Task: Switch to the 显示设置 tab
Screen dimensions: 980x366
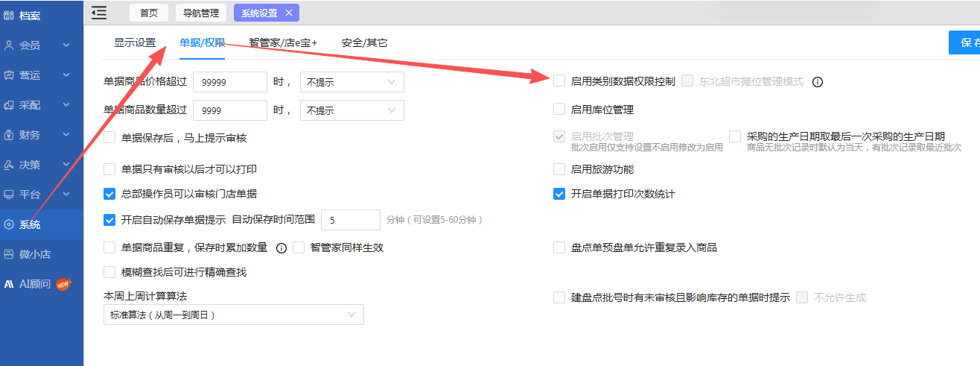Action: click(135, 42)
